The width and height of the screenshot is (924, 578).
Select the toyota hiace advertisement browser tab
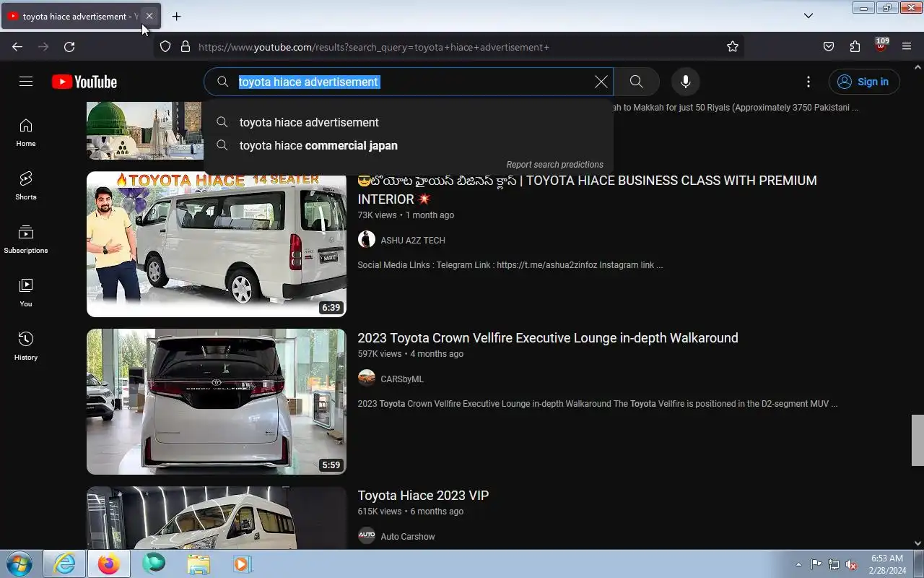pos(81,16)
